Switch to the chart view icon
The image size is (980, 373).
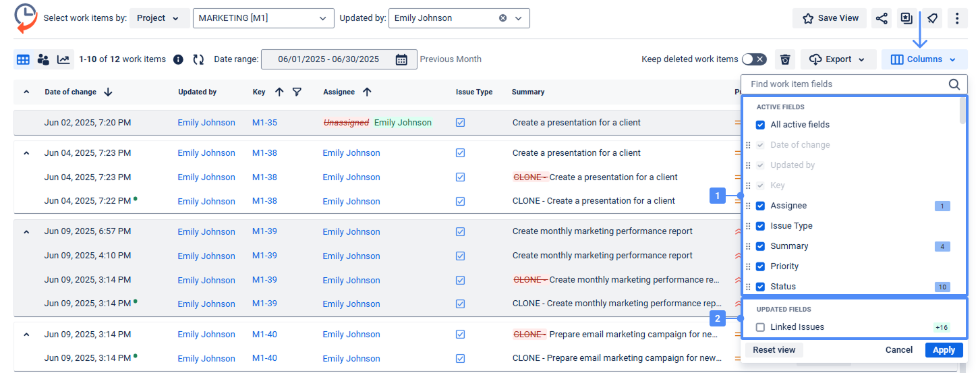pyautogui.click(x=63, y=59)
